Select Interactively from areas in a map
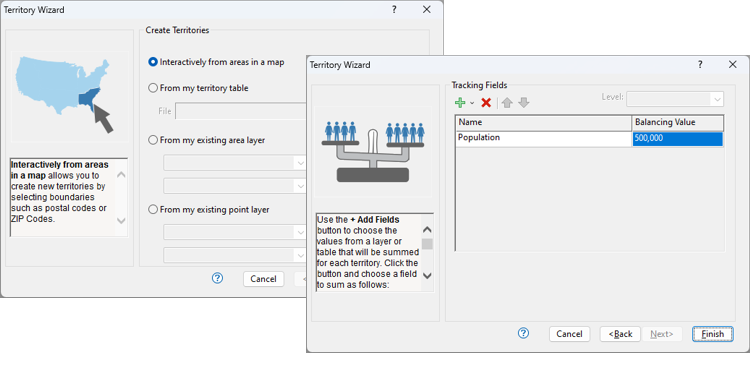 tap(217, 62)
